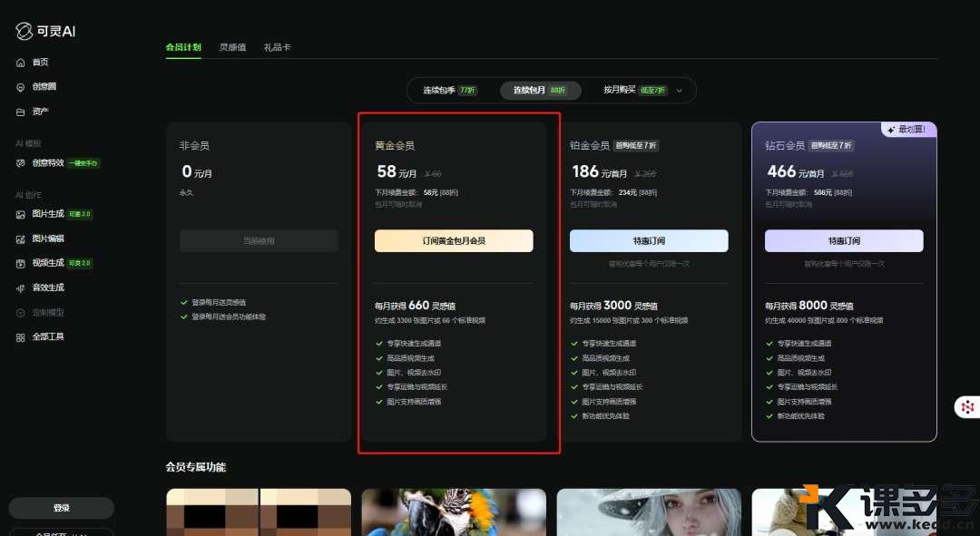Screen dimensions: 980x536
Task: Switch to the 礼品卡 tab
Action: pos(277,47)
